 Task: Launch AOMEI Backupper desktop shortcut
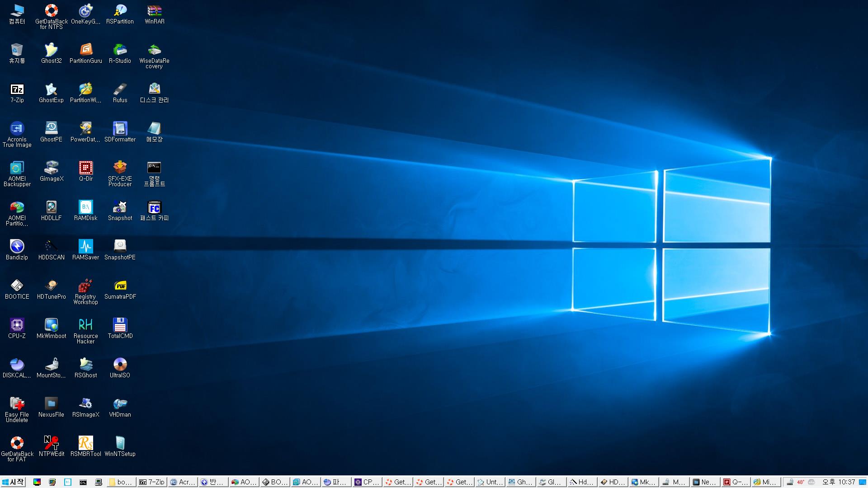pos(17,174)
